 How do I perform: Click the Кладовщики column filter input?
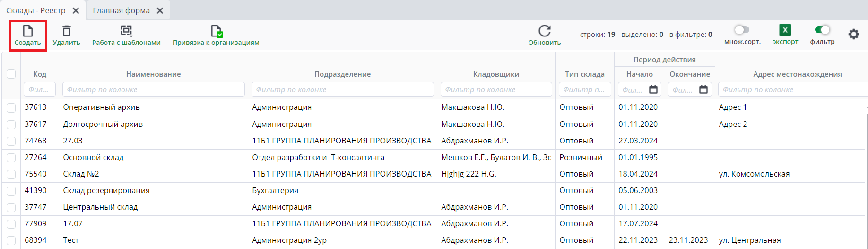click(496, 89)
